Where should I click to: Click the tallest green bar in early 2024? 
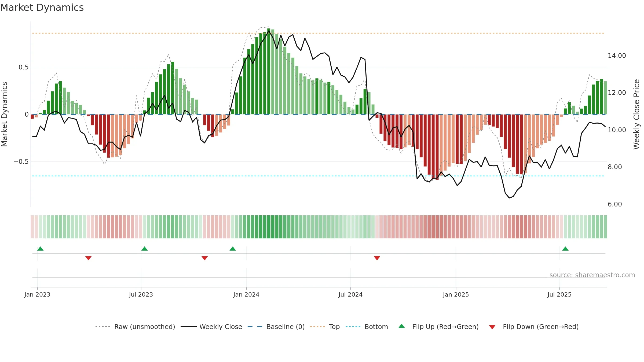pos(269,71)
